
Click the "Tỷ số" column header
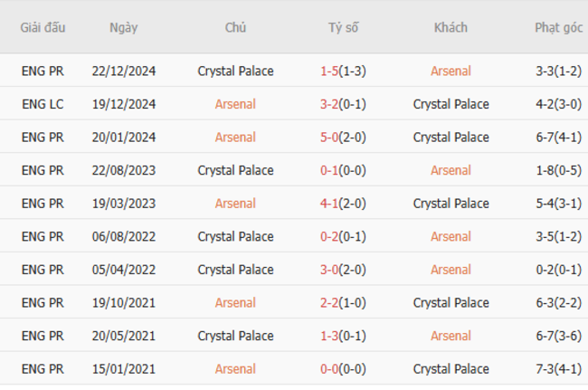pyautogui.click(x=343, y=27)
